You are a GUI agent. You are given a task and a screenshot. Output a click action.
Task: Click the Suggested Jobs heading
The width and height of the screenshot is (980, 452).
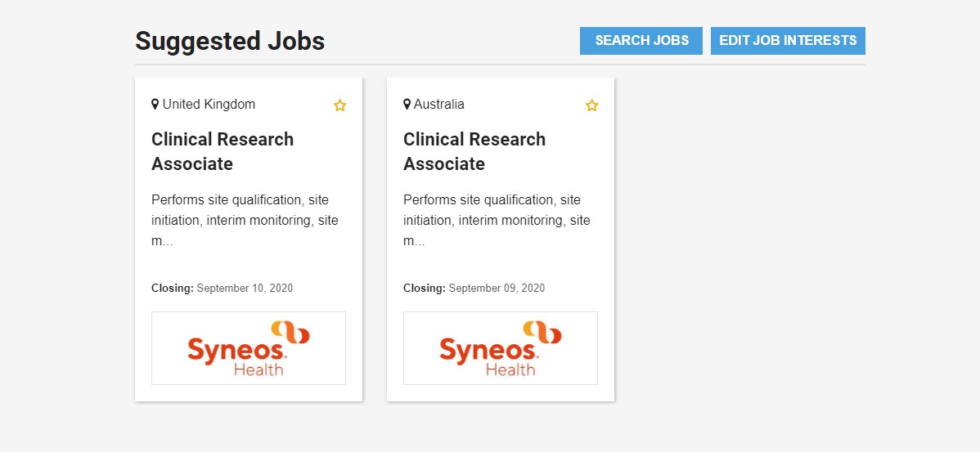click(230, 41)
